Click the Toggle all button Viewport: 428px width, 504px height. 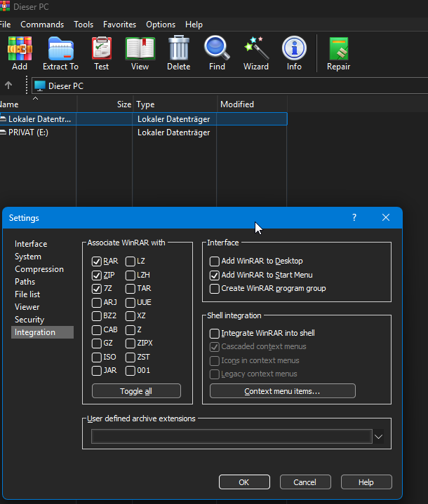coord(136,391)
